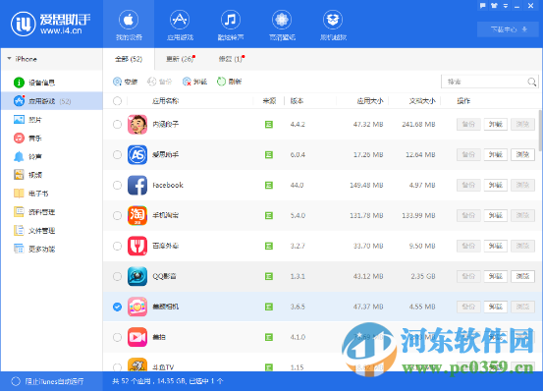
Task: Click the green source icon in Facebook row
Action: click(269, 185)
